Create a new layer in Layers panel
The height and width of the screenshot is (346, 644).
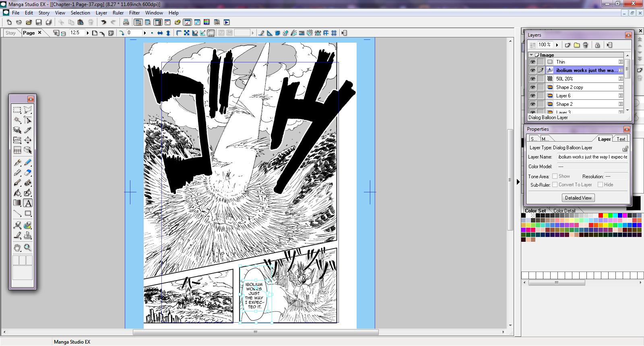click(568, 45)
